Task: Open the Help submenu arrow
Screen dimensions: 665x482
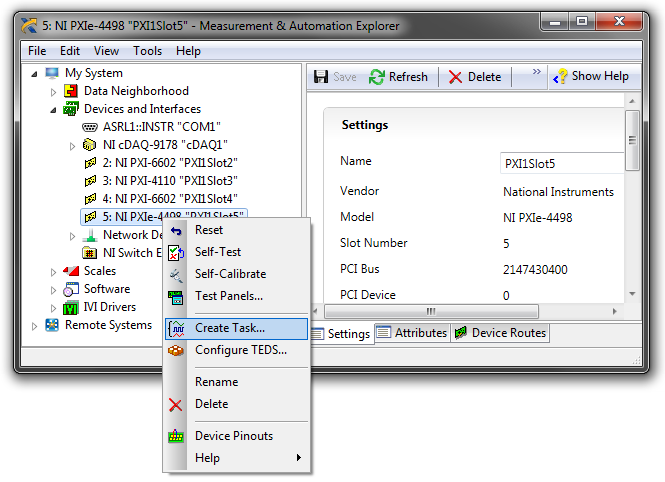Action: (x=299, y=457)
